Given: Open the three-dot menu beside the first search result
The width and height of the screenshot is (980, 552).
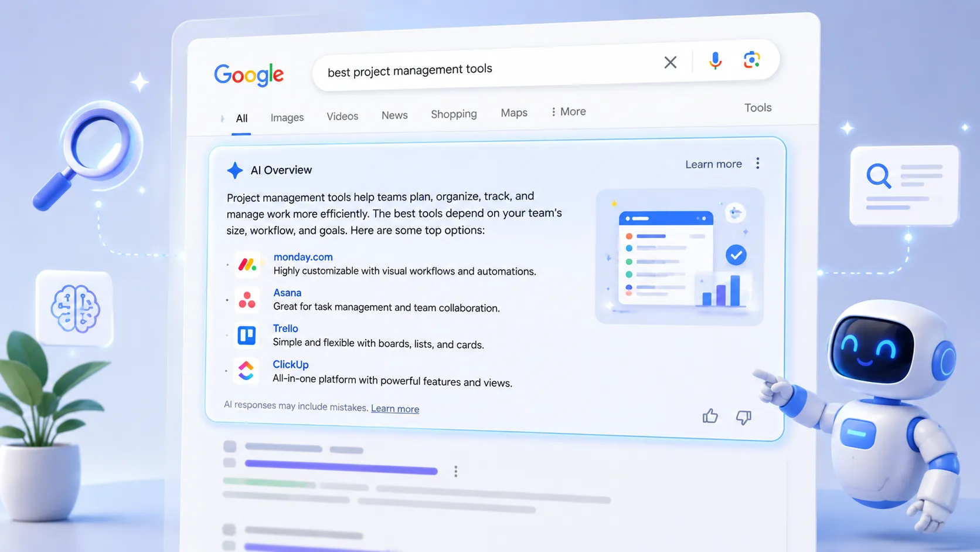Looking at the screenshot, I should 455,471.
